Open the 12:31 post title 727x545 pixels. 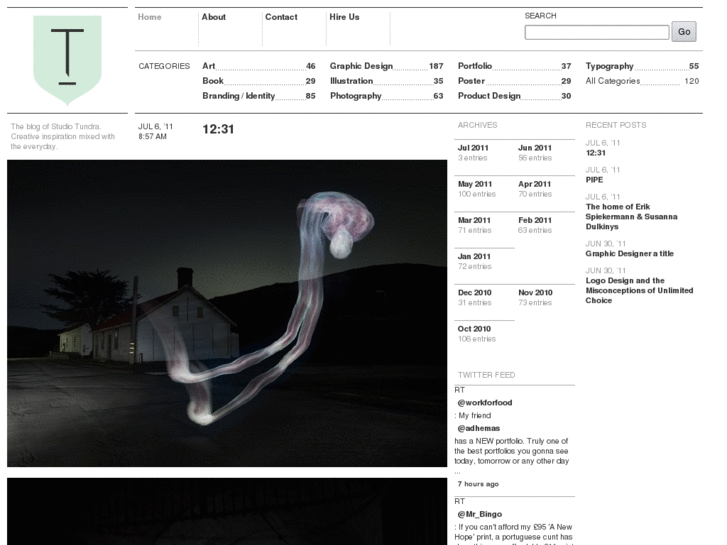(x=218, y=129)
